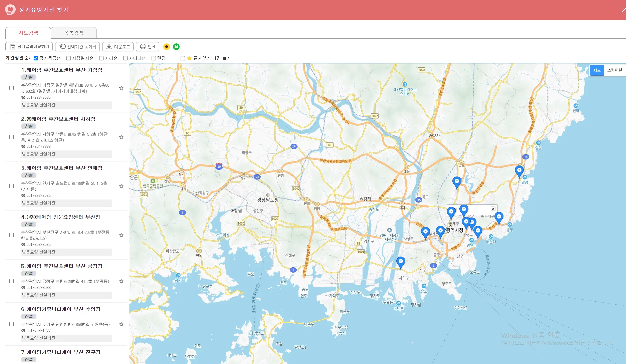Enable the 랜덤 ordering checkbox
Viewport: 626px width, 364px height.
154,58
